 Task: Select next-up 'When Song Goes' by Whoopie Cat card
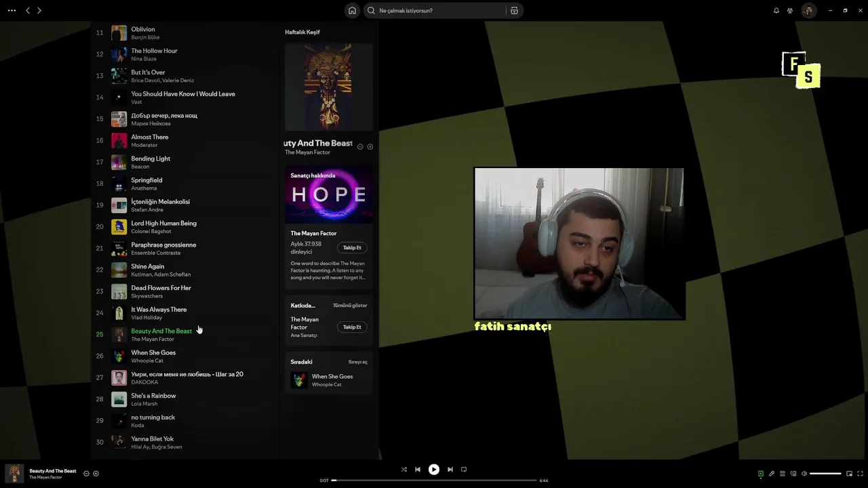(x=329, y=380)
